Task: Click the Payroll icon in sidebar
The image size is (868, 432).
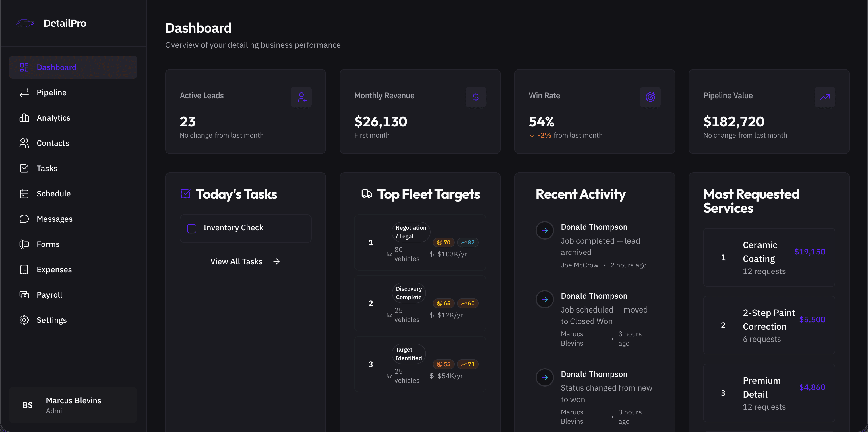Action: tap(24, 294)
